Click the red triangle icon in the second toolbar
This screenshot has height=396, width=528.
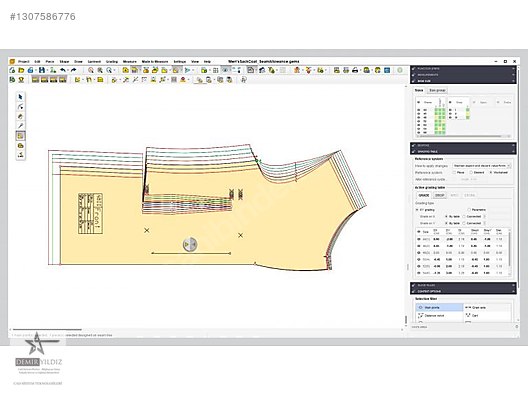click(183, 80)
